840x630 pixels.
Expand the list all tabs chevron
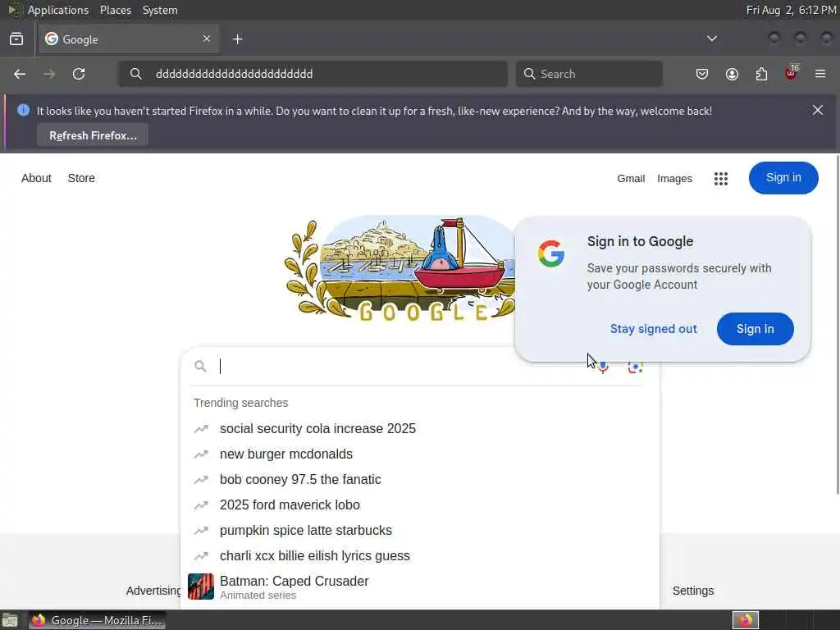(712, 39)
